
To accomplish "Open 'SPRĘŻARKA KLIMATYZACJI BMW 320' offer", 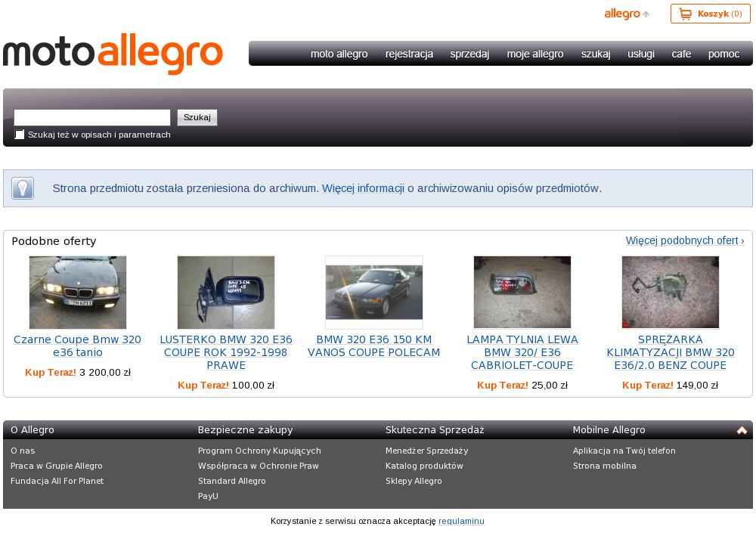I will [670, 352].
